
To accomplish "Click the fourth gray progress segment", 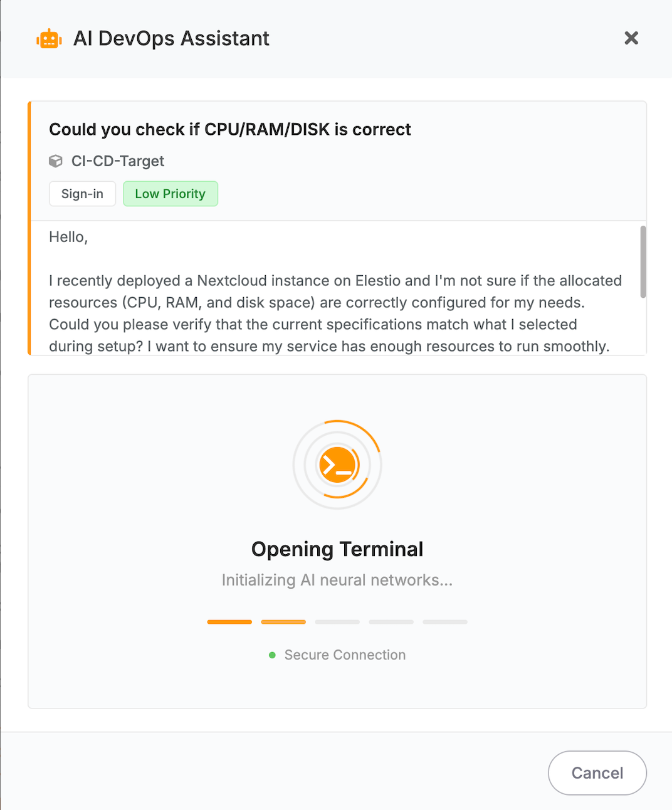I will coord(391,622).
